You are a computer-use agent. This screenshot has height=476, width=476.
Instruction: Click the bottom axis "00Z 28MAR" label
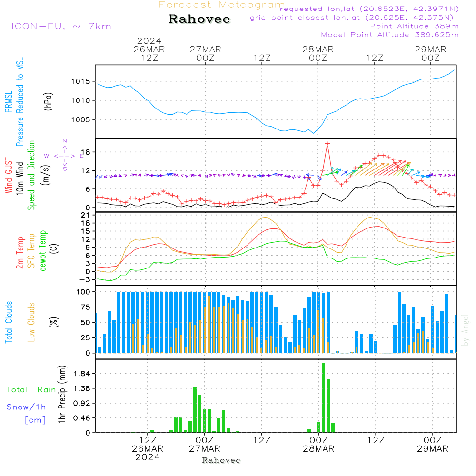pos(318,444)
